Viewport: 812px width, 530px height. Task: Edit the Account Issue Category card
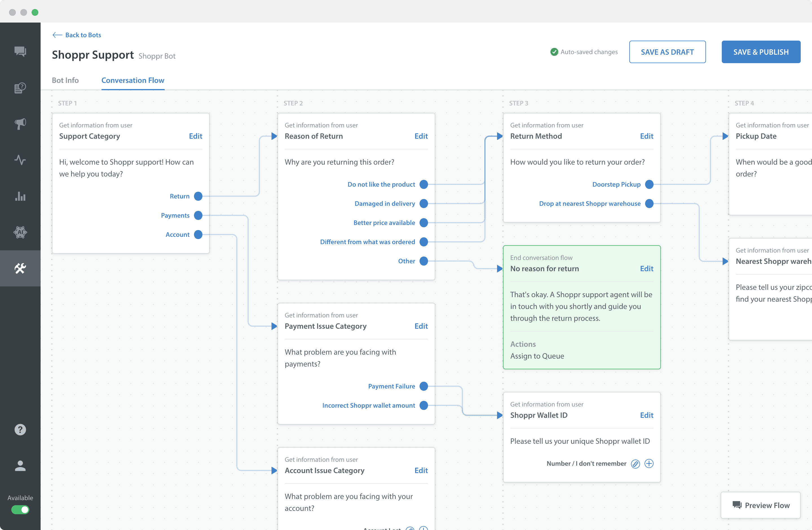coord(421,470)
